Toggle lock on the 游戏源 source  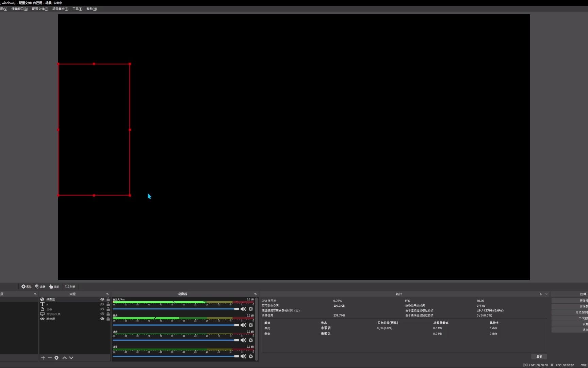(108, 319)
